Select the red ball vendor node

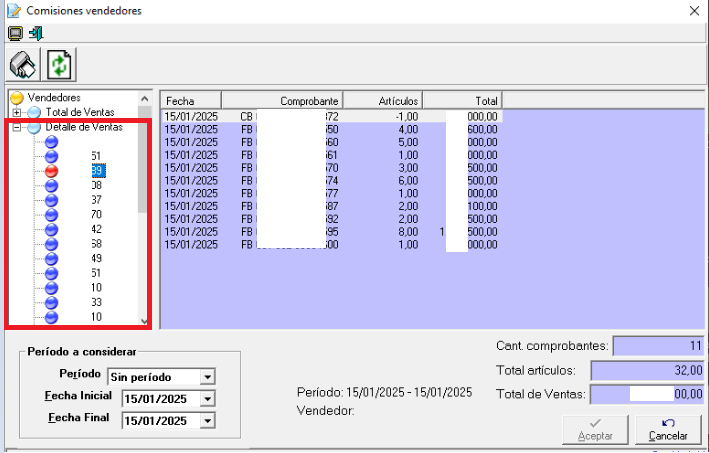tap(51, 171)
